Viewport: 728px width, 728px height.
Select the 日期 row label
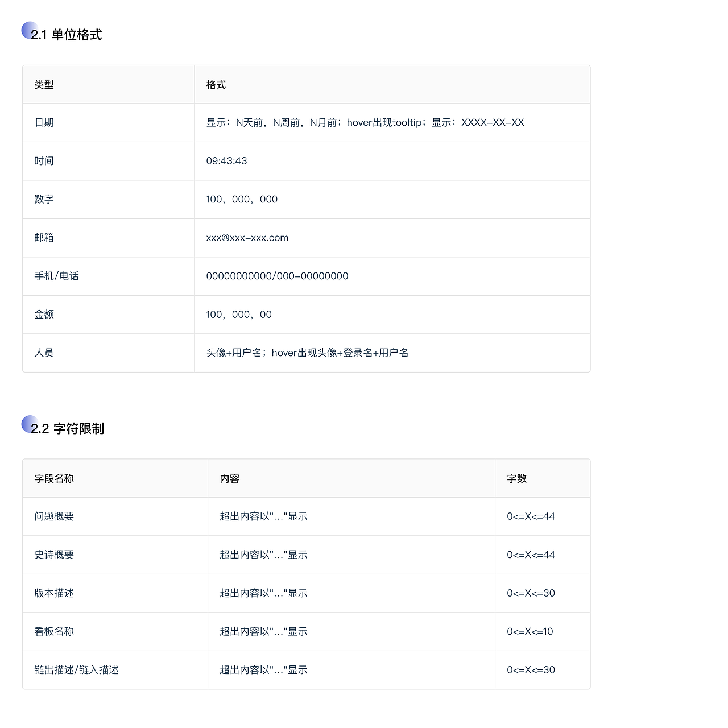[43, 122]
